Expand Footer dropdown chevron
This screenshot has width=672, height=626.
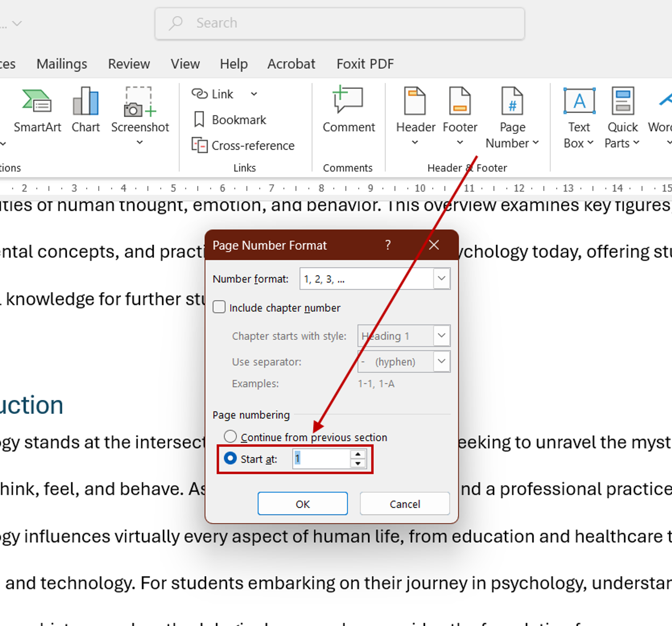click(x=460, y=142)
